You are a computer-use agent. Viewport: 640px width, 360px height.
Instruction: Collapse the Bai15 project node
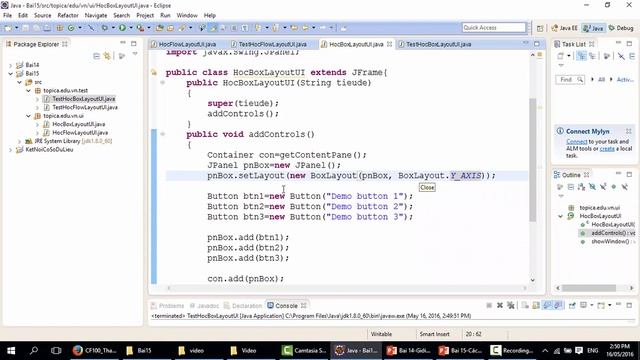(11, 73)
